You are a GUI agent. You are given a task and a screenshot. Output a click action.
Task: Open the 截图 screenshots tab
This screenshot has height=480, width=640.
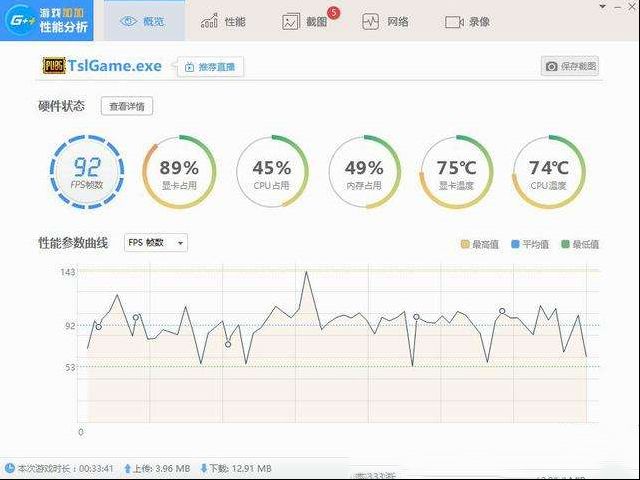pyautogui.click(x=305, y=21)
